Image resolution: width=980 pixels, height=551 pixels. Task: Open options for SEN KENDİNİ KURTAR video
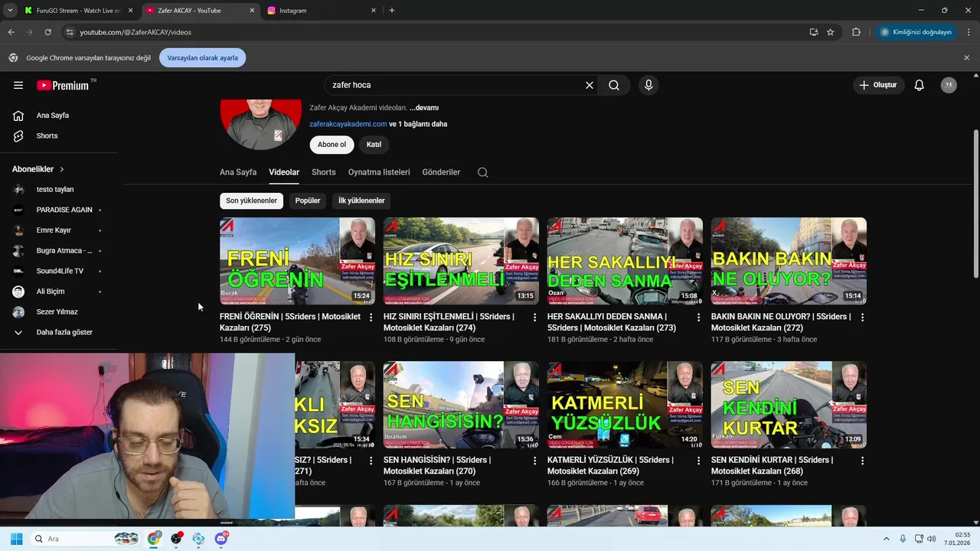(x=862, y=461)
